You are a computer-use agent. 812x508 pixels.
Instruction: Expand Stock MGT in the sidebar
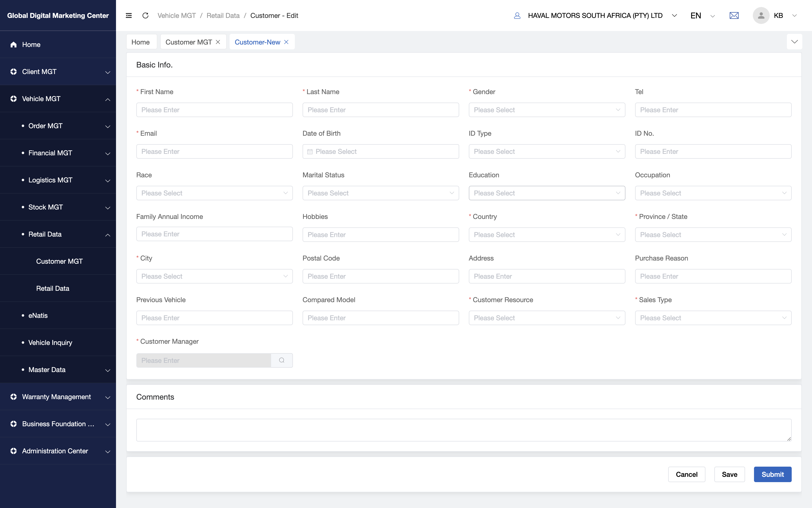click(58, 207)
